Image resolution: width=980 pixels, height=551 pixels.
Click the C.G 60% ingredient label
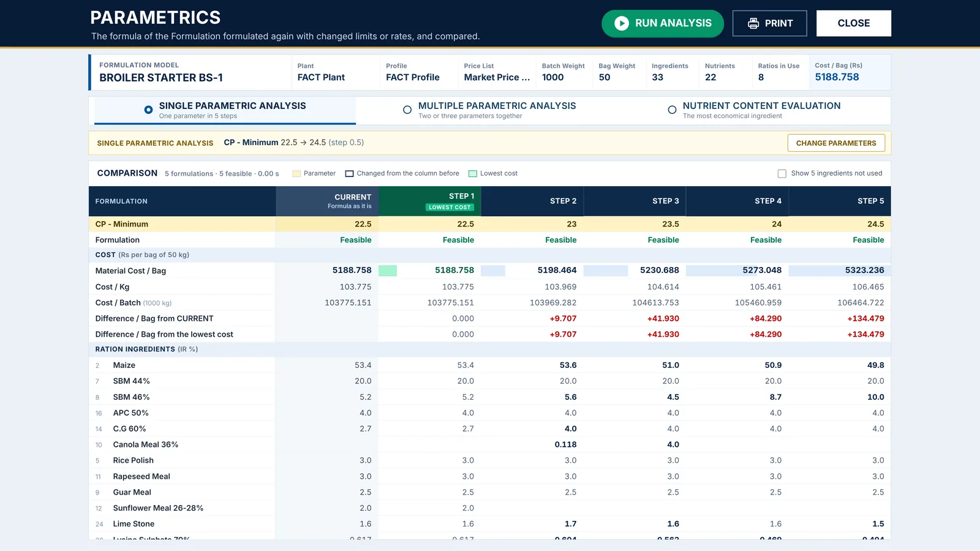coord(129,429)
